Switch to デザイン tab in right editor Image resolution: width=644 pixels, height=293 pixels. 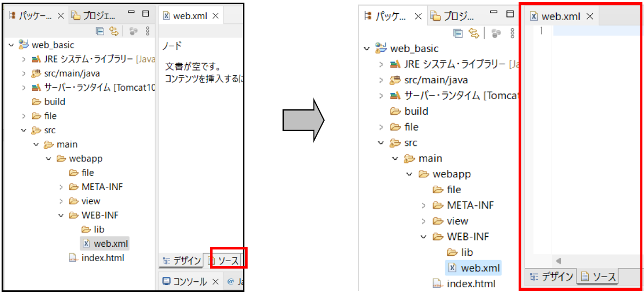pos(551,277)
